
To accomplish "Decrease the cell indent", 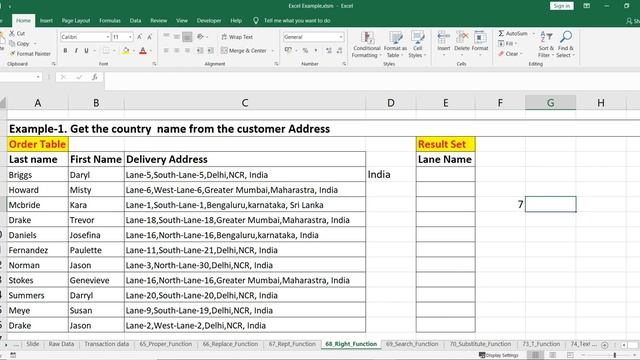I will [200, 51].
